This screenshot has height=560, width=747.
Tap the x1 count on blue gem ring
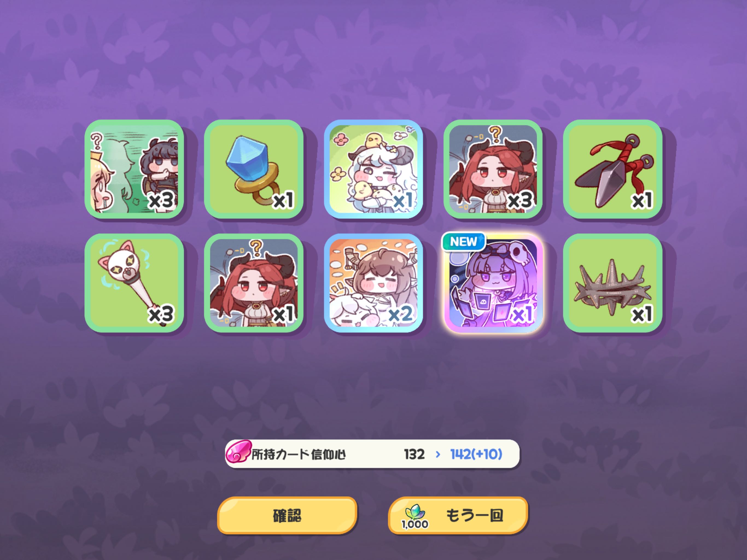point(283,200)
